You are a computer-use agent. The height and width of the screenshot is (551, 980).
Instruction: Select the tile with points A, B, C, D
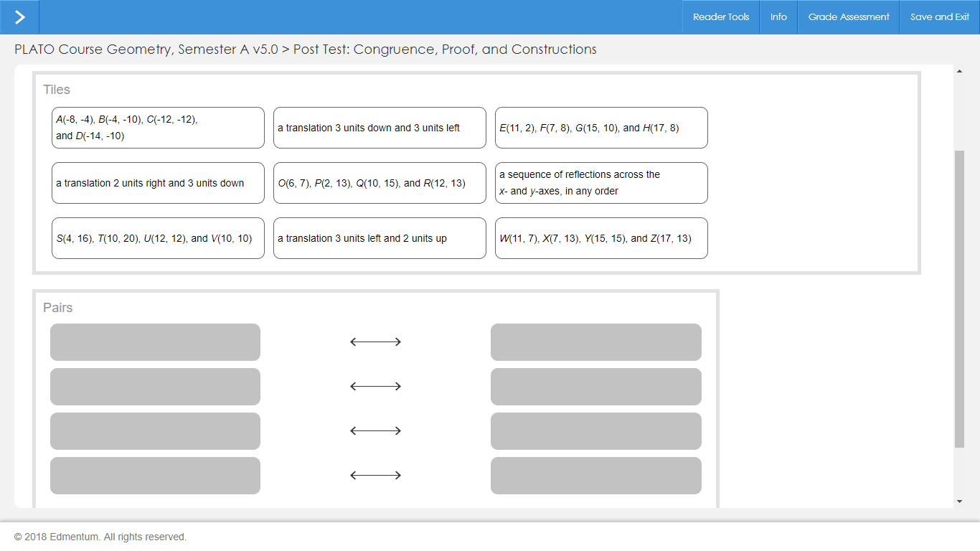(158, 128)
